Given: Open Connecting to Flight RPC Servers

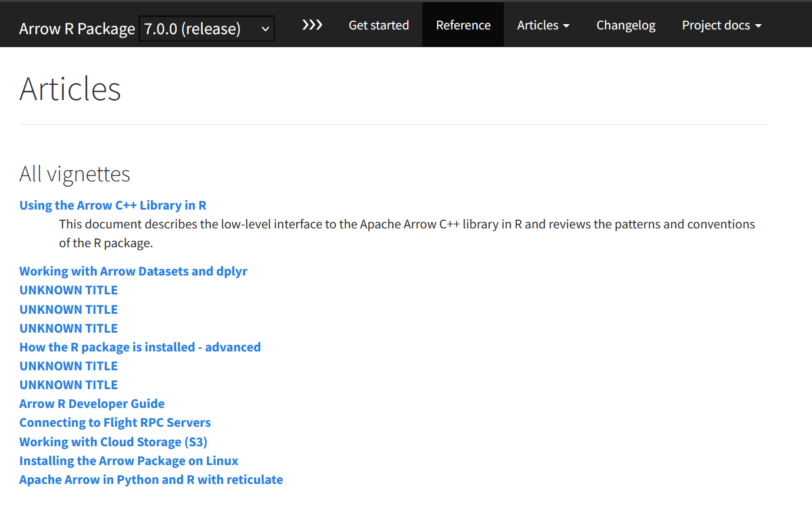Looking at the screenshot, I should pyautogui.click(x=115, y=423).
